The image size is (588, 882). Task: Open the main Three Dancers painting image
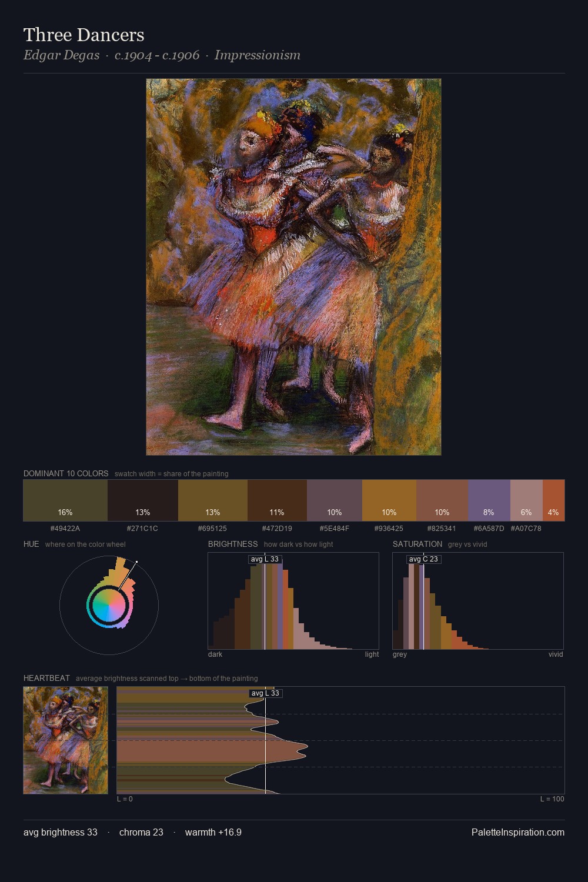tap(293, 267)
